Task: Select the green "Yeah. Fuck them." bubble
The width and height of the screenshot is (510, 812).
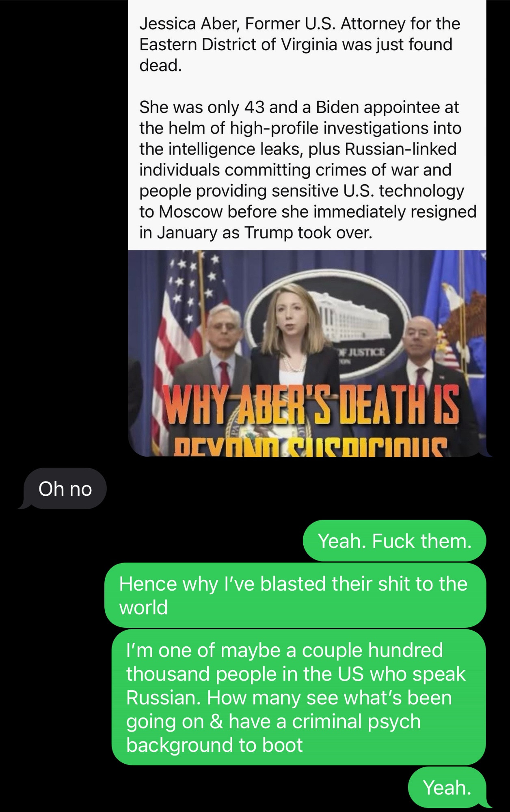Action: click(394, 541)
